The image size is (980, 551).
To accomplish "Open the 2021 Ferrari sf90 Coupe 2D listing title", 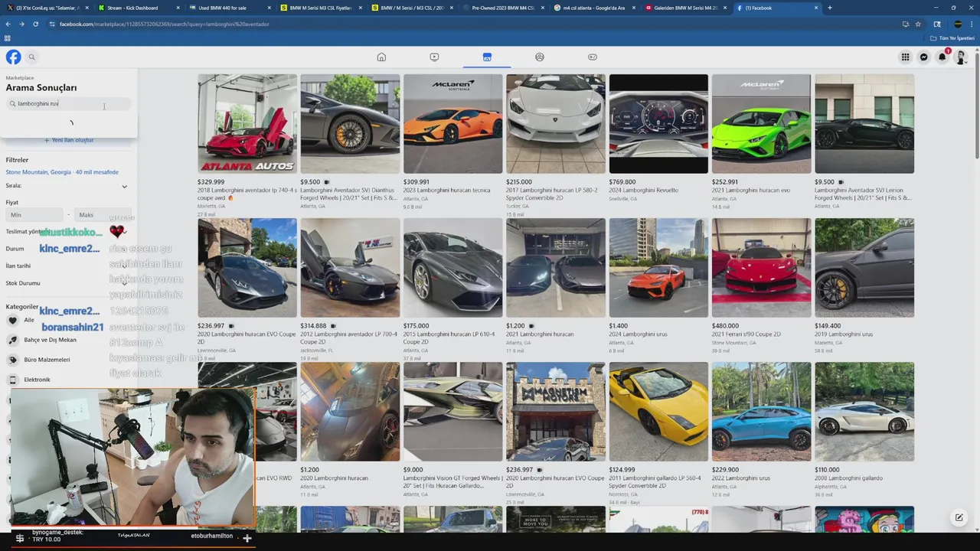I will pos(746,334).
